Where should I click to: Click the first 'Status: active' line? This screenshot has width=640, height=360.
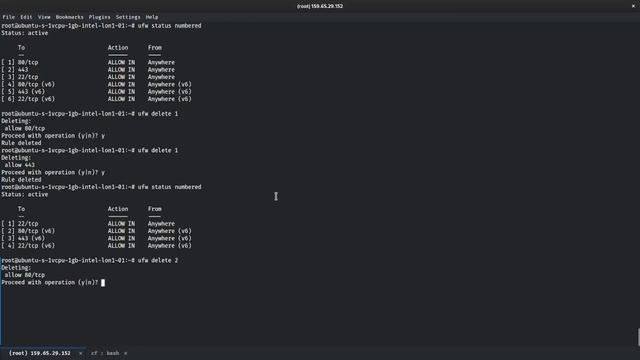tap(24, 33)
